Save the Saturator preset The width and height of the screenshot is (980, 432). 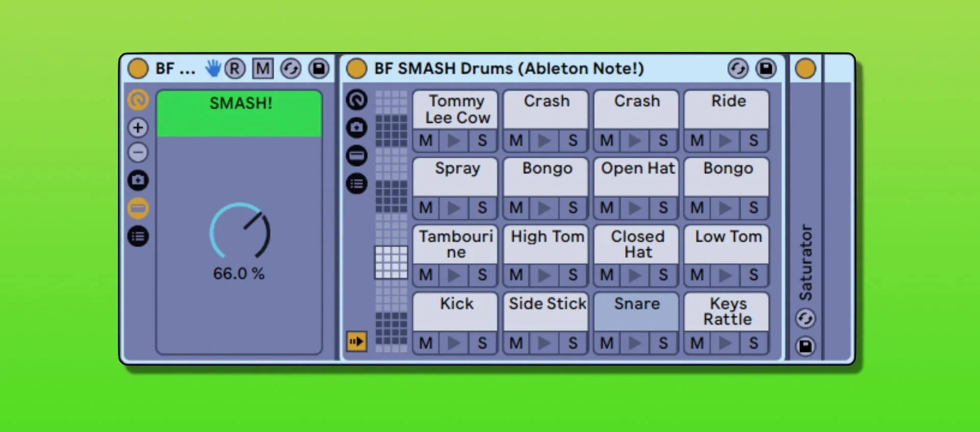tap(805, 347)
